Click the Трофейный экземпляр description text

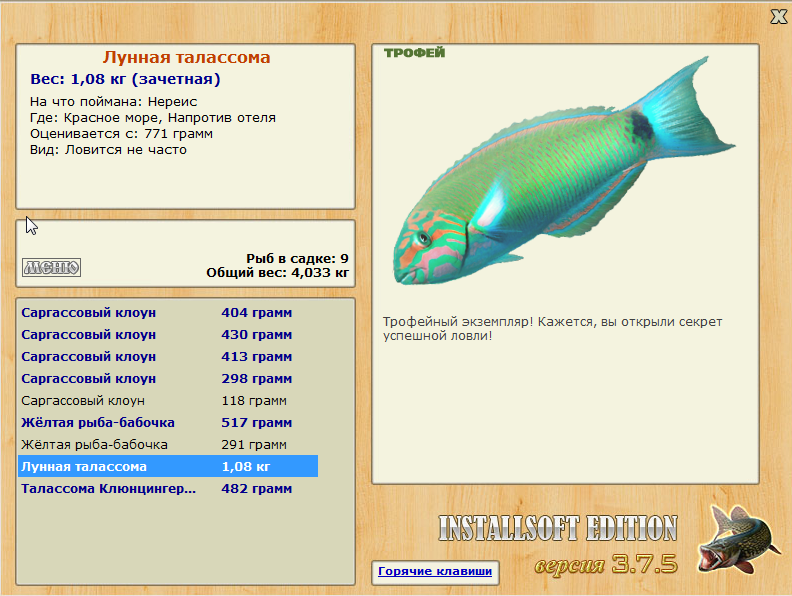pos(553,328)
